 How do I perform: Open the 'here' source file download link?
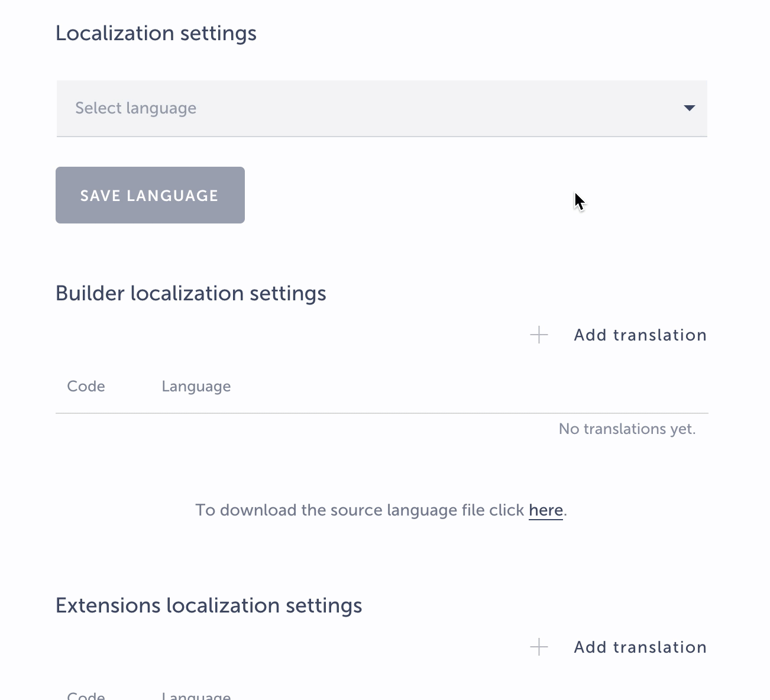tap(545, 510)
